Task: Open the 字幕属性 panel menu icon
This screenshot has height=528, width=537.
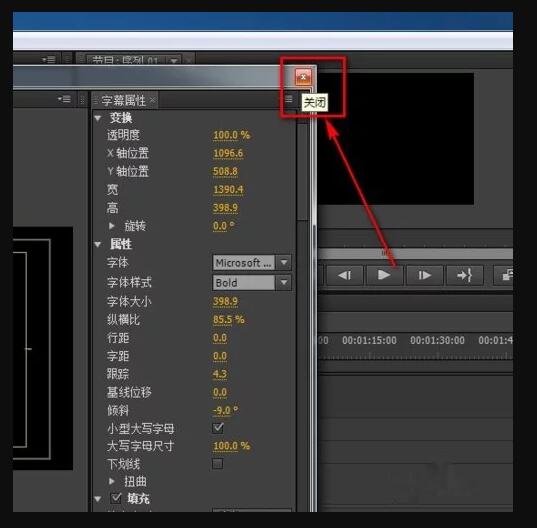Action: [x=289, y=99]
